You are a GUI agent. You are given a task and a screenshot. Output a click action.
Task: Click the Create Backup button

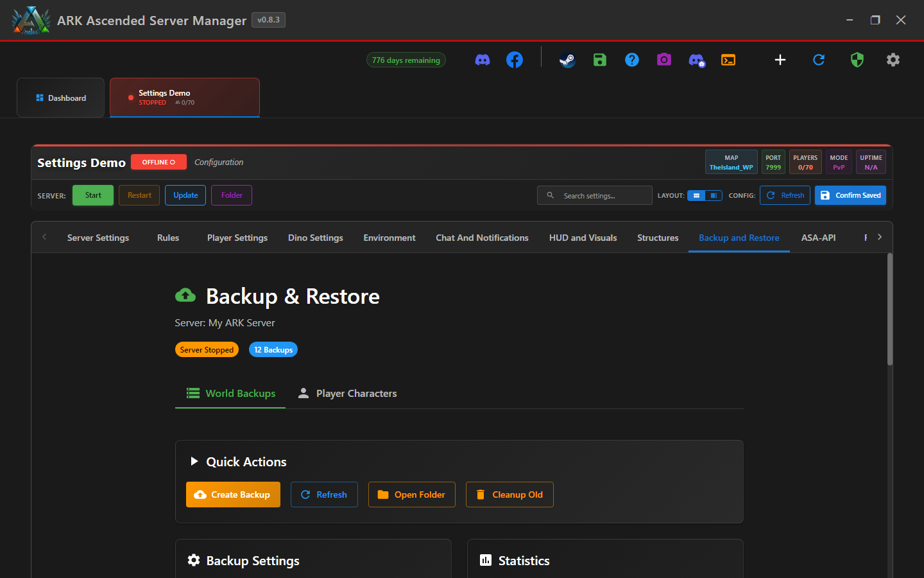point(233,495)
